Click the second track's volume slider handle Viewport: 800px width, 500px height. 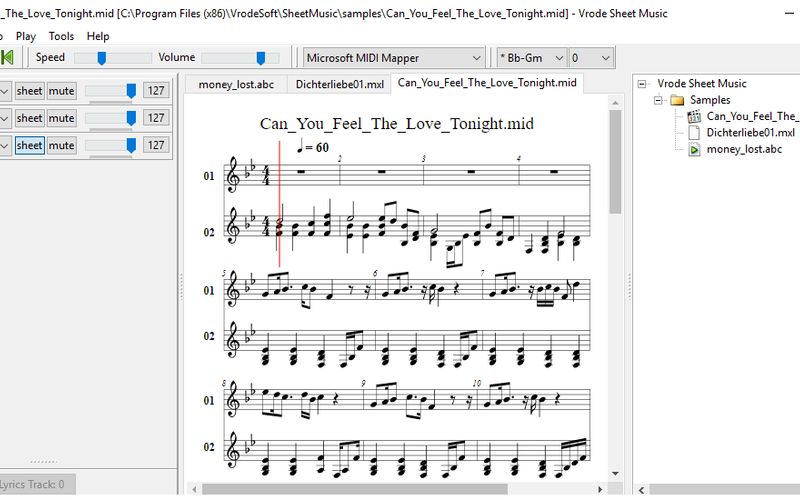click(x=131, y=118)
